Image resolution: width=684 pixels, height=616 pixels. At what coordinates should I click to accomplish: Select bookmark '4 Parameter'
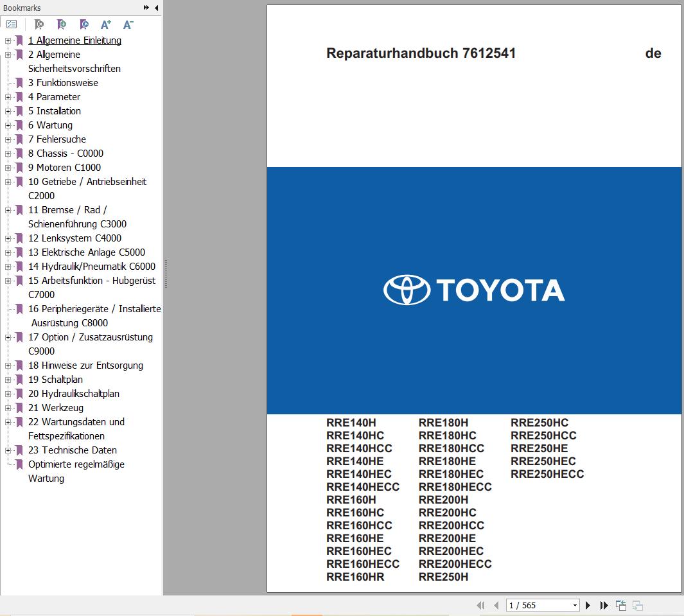(54, 97)
